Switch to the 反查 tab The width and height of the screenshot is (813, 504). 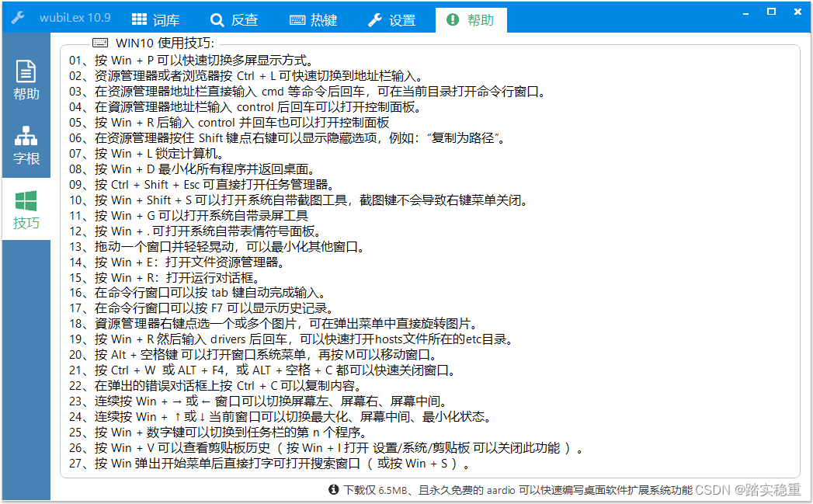(235, 19)
